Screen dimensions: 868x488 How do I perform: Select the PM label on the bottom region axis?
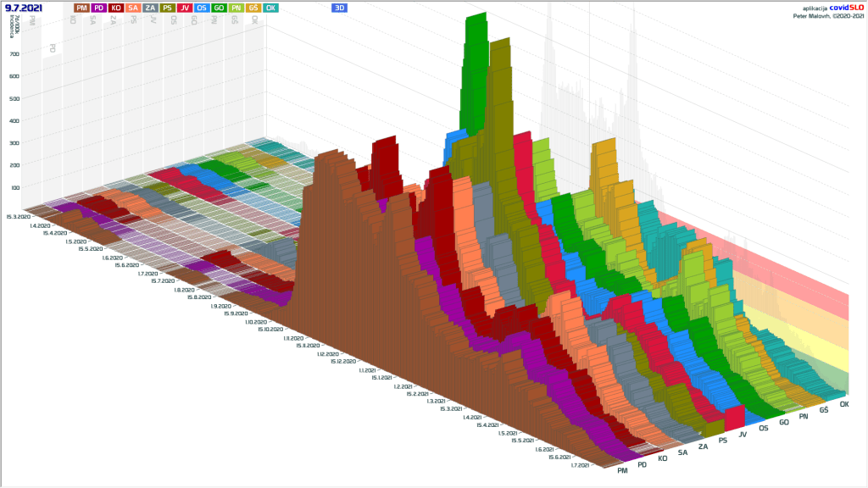pos(623,470)
